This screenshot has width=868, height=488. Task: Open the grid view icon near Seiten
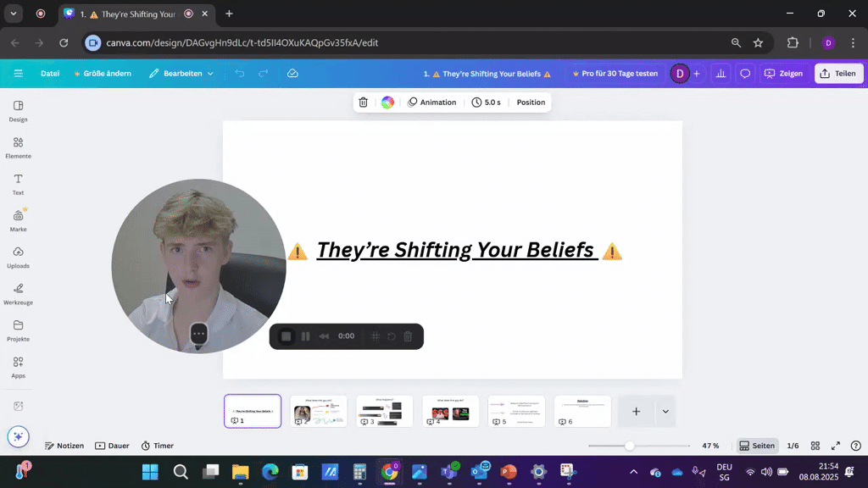[x=815, y=445]
